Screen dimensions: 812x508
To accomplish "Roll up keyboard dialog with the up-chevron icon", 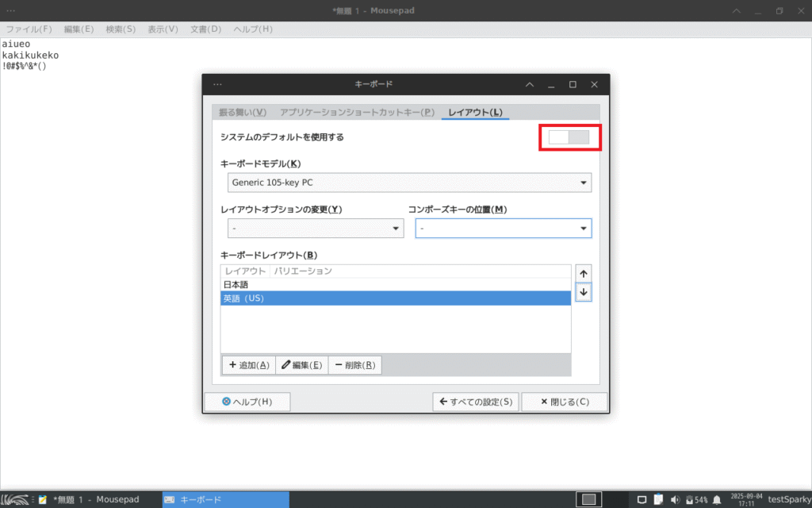I will pos(530,84).
